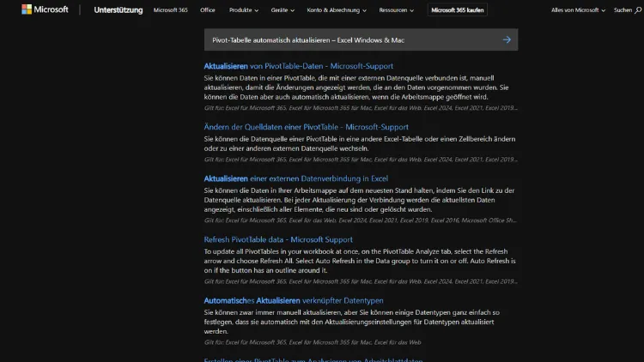Expand the Geräte dropdown

pos(283,9)
